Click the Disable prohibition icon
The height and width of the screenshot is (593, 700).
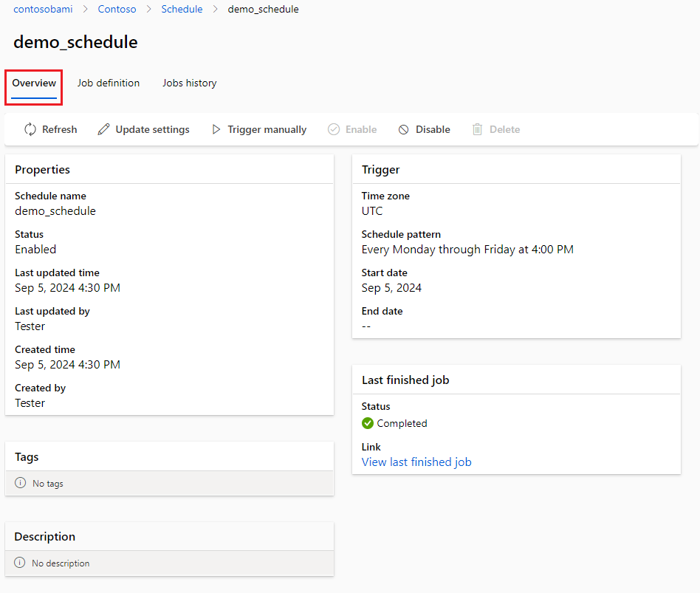tap(404, 129)
